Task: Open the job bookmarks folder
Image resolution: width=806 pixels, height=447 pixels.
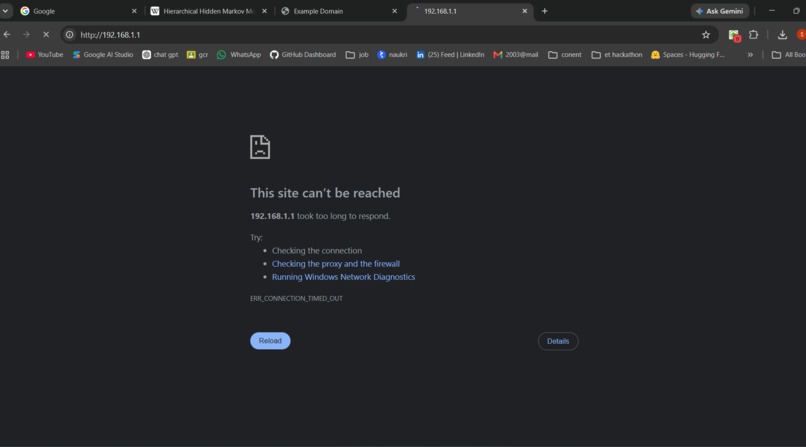Action: point(357,54)
